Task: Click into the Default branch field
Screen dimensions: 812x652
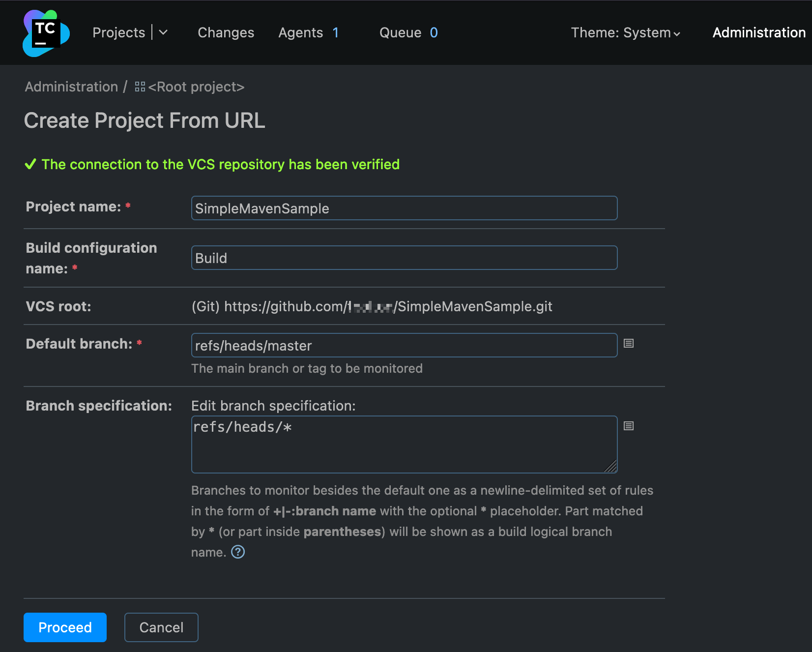Action: (x=404, y=345)
